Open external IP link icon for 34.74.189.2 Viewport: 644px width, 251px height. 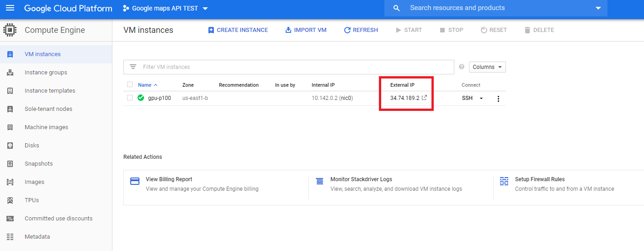pos(424,98)
